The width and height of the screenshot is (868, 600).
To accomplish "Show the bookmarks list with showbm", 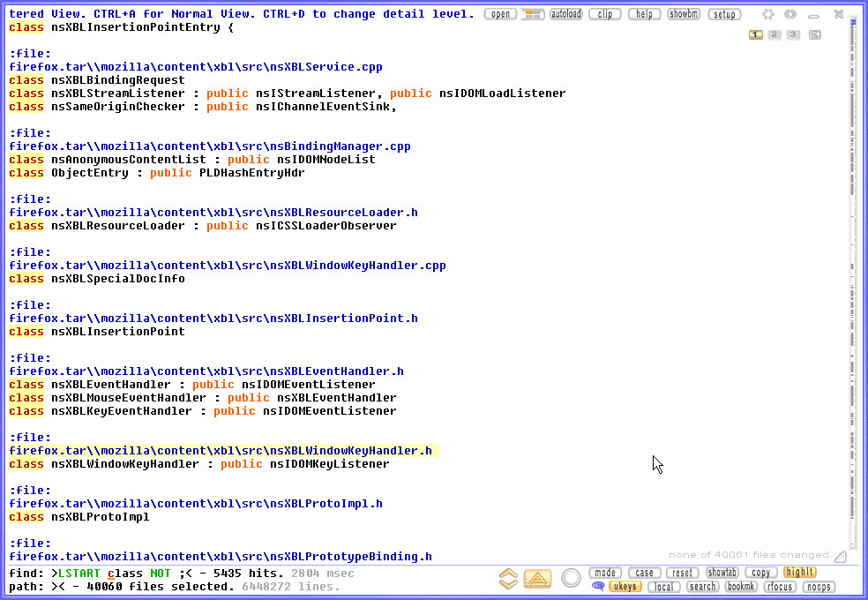I will [684, 14].
